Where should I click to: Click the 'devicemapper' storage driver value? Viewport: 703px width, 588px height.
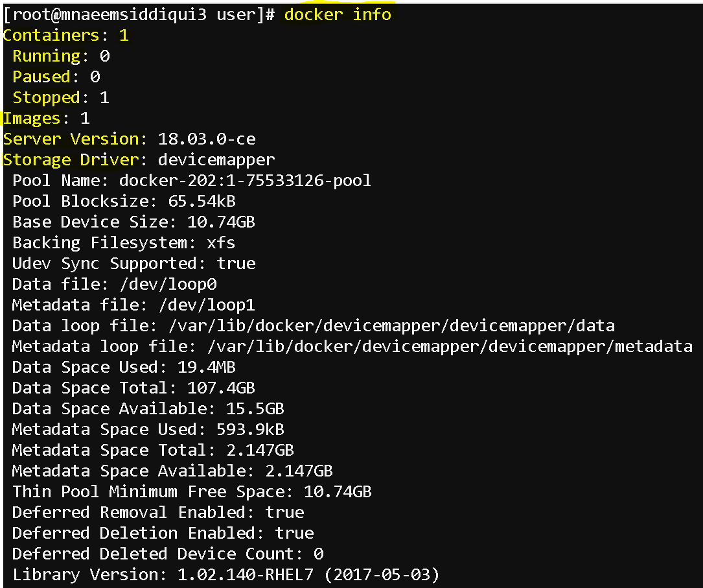tap(216, 160)
